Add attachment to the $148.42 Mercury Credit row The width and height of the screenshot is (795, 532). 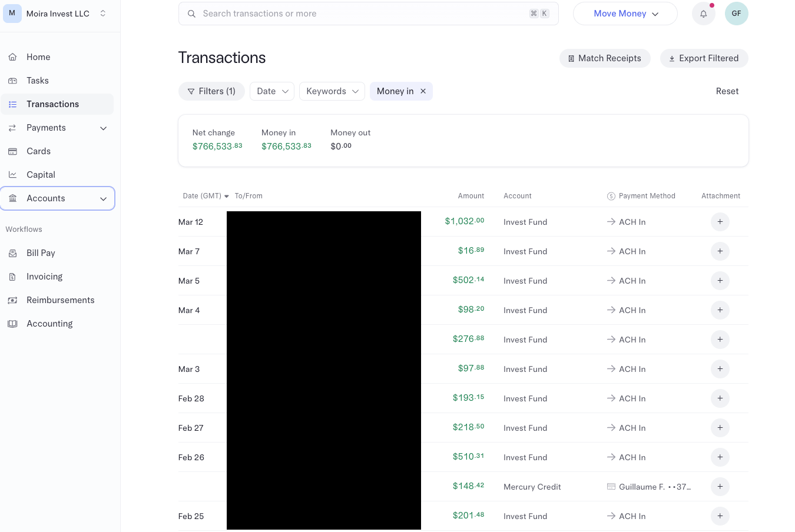pos(720,487)
